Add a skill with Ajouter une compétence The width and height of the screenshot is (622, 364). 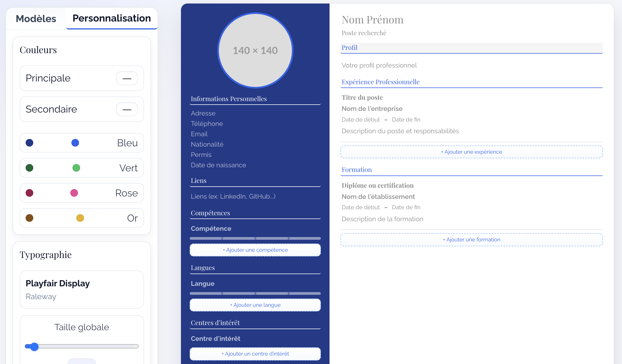point(255,250)
